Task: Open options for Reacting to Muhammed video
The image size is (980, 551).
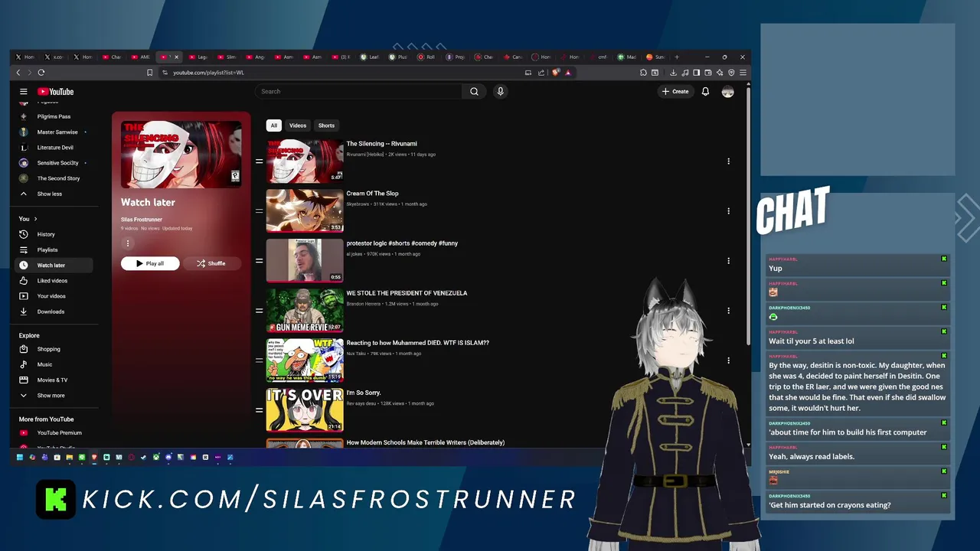Action: coord(728,360)
